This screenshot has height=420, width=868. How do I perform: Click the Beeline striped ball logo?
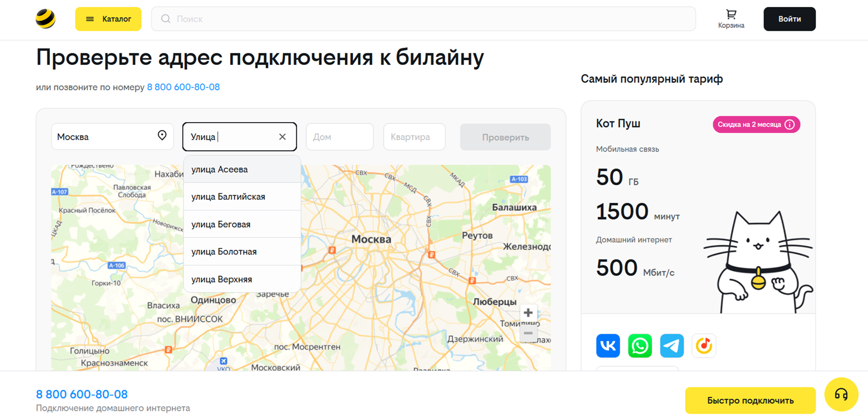[46, 19]
